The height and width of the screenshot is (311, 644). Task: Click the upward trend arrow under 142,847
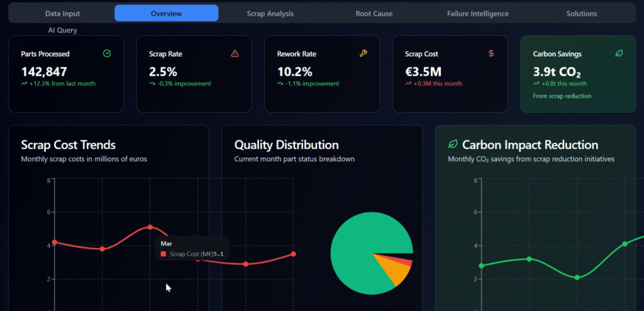pyautogui.click(x=24, y=83)
